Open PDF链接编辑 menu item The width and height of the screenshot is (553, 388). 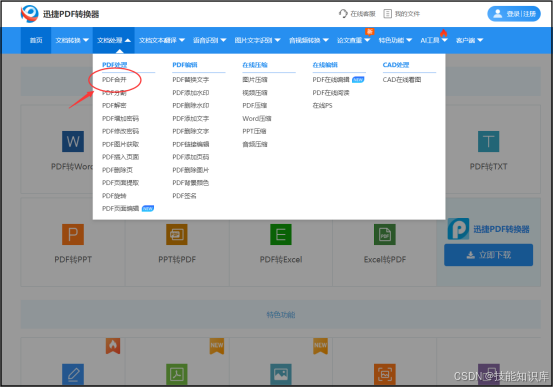[x=191, y=144]
